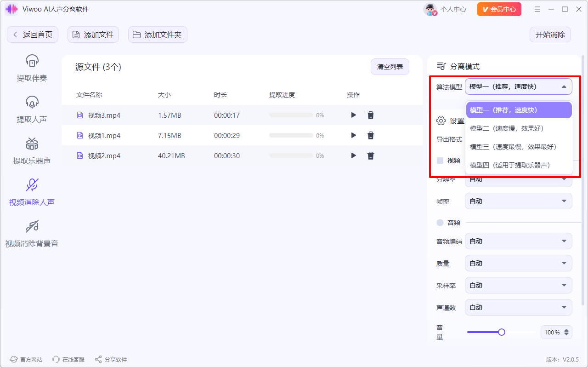Click 添加文件夹 to add a folder
The image size is (588, 368).
[158, 34]
